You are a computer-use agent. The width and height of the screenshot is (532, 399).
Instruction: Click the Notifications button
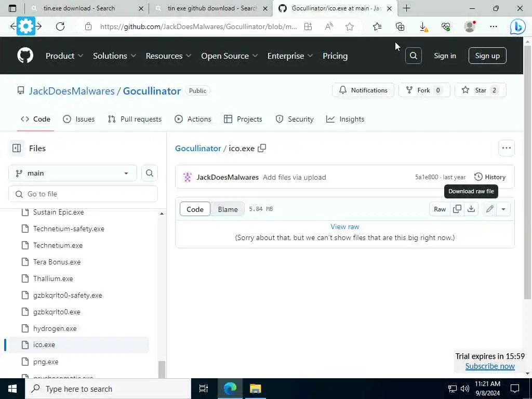point(363,90)
